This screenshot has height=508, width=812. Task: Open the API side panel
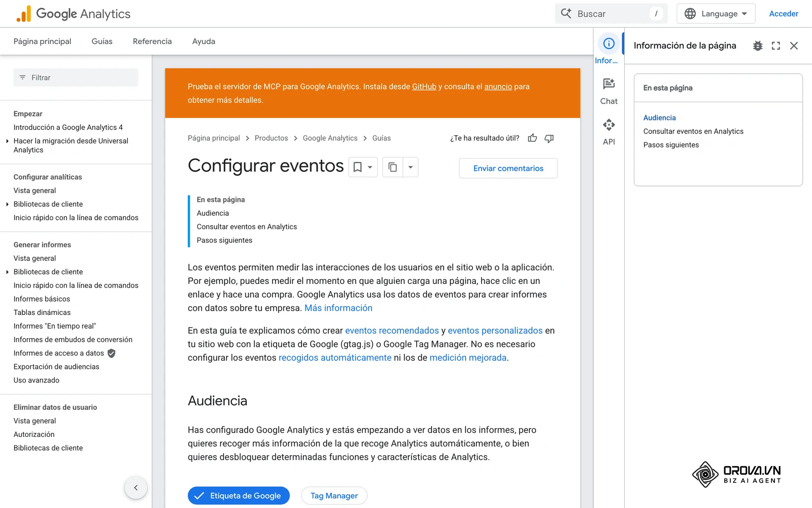pyautogui.click(x=608, y=132)
